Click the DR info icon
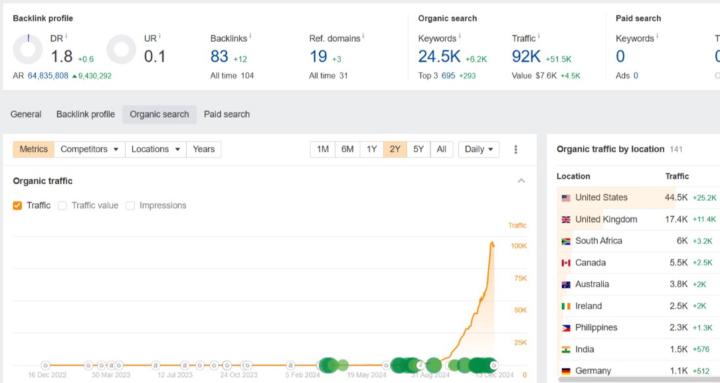Image resolution: width=720 pixels, height=383 pixels. (x=66, y=36)
